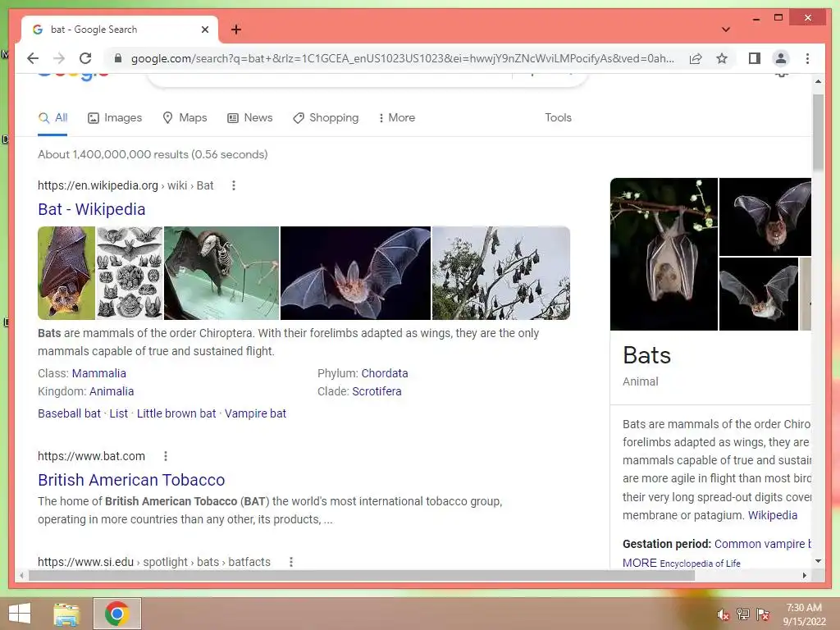Open a new browser tab with plus icon
Viewport: 840px width, 630px height.
click(236, 30)
